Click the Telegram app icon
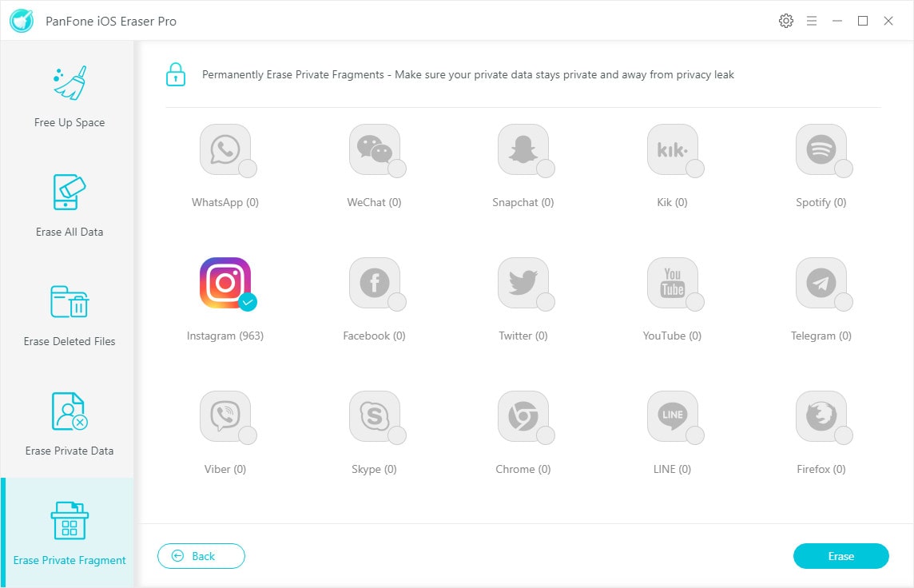Image resolution: width=914 pixels, height=588 pixels. (x=821, y=283)
